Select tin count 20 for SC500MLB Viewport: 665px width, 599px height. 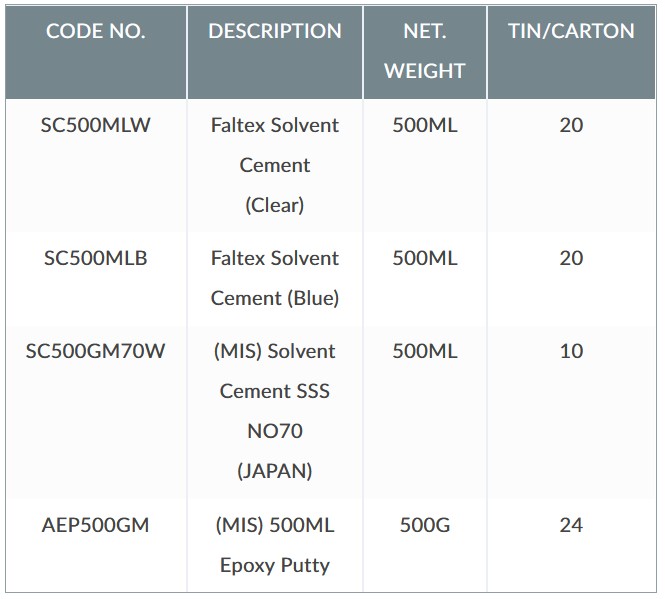point(571,258)
